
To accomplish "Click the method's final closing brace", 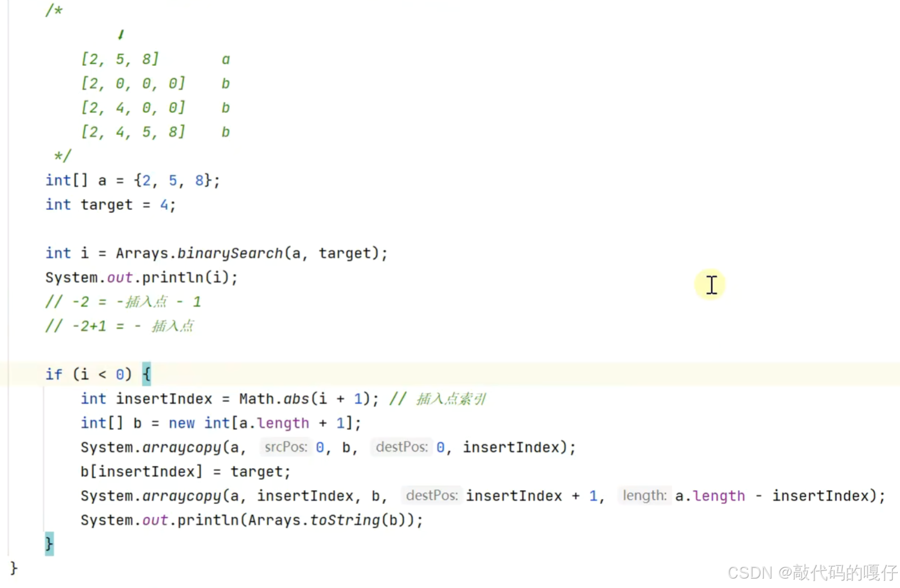I will point(14,568).
